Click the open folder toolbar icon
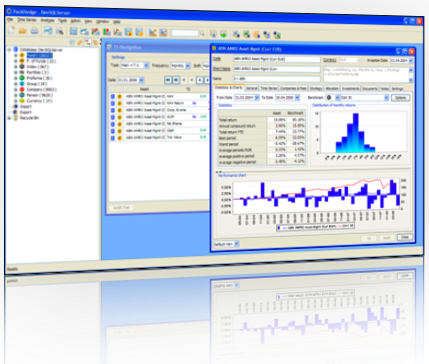Viewport: 429px width, 364px height. [23, 31]
